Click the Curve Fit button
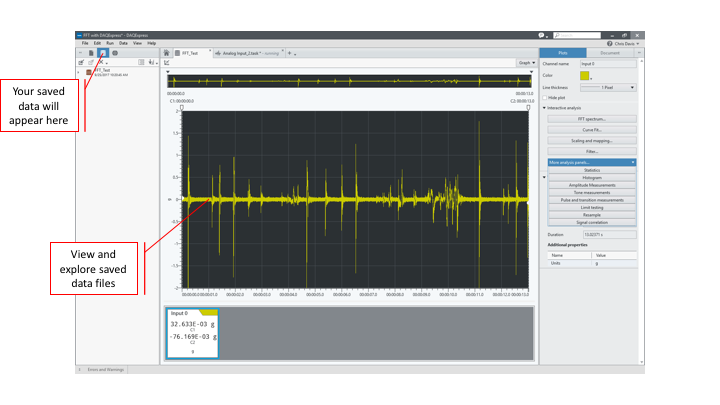 click(x=591, y=130)
